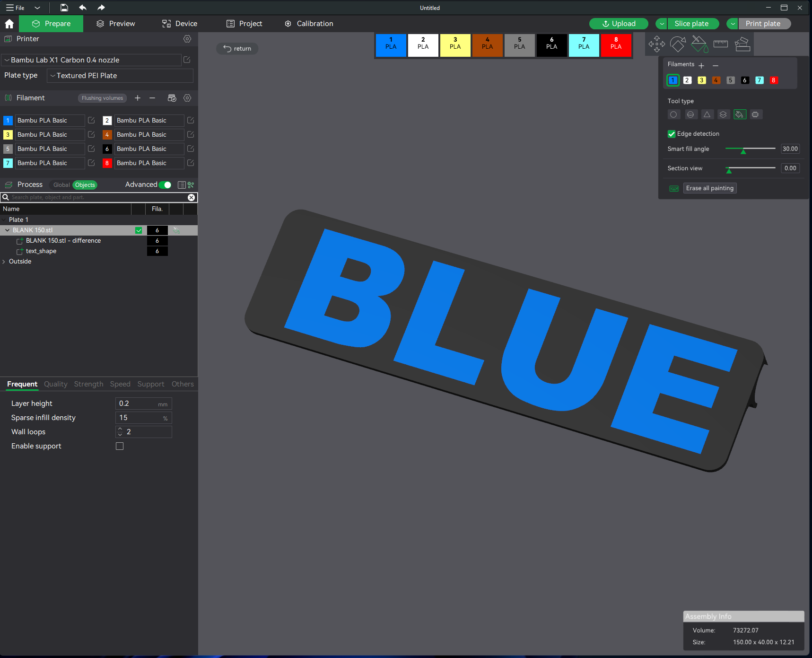Switch to the Preview tab
Viewport: 812px width, 658px height.
tap(116, 24)
